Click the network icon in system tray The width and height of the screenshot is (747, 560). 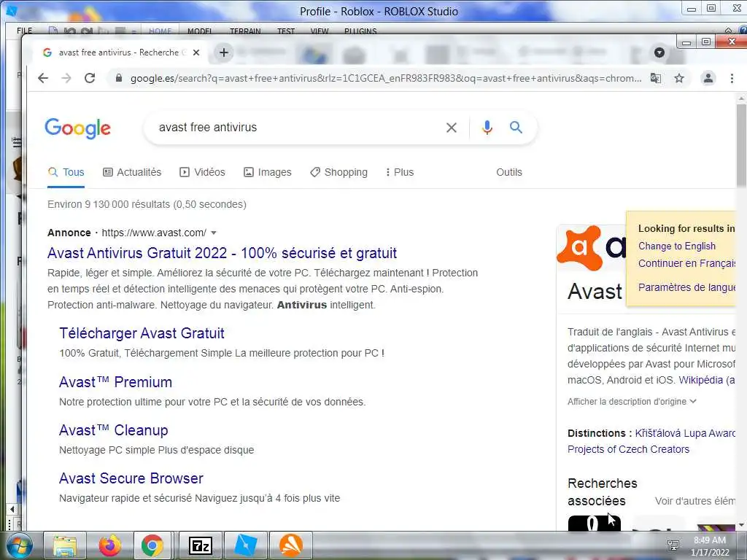673,545
